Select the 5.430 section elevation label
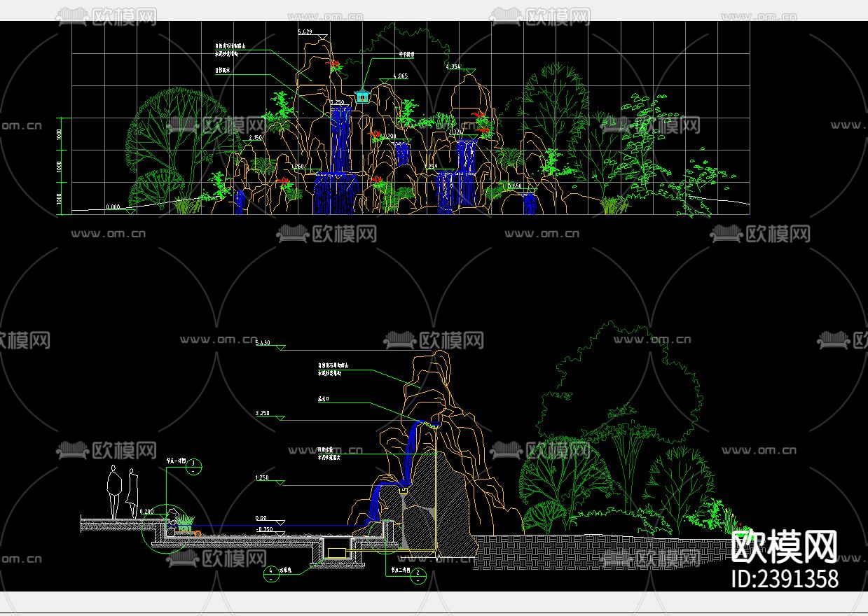The height and width of the screenshot is (616, 868). coord(263,344)
